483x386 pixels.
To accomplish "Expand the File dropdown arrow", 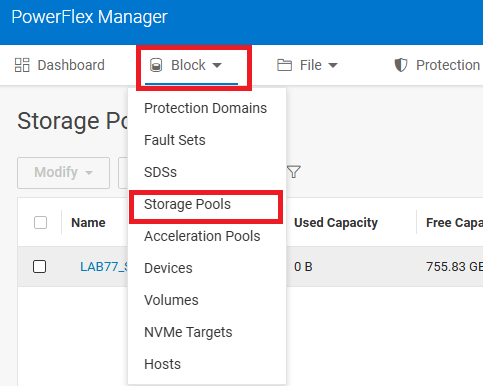I will pyautogui.click(x=333, y=65).
